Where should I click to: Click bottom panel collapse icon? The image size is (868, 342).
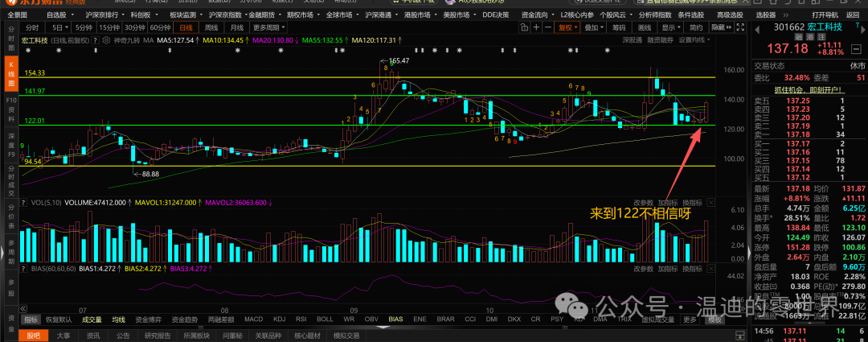[739, 336]
